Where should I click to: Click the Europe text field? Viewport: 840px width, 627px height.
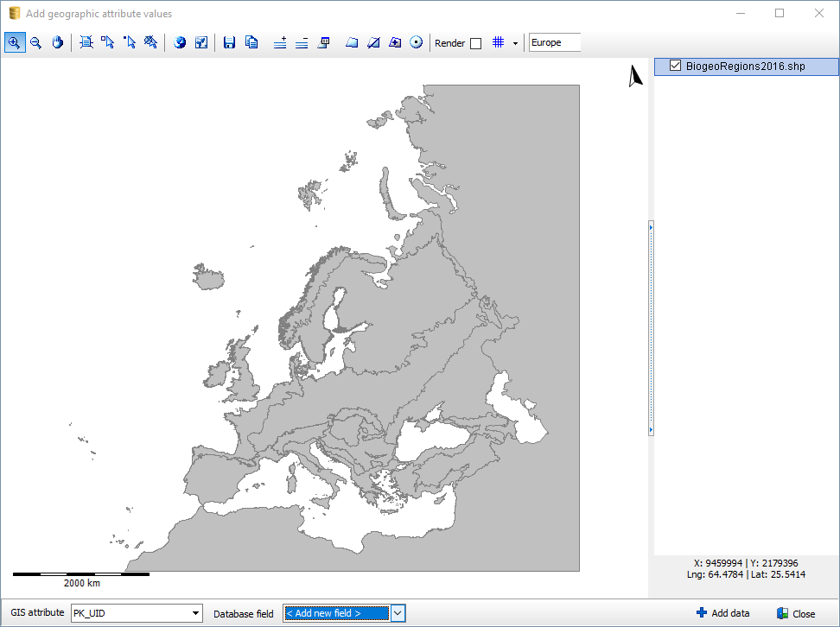pyautogui.click(x=554, y=42)
